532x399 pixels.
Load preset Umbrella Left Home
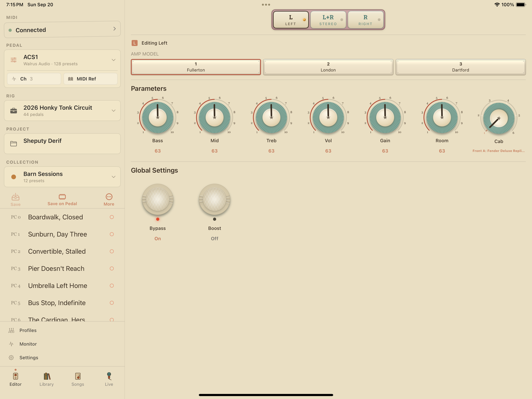tap(62, 286)
